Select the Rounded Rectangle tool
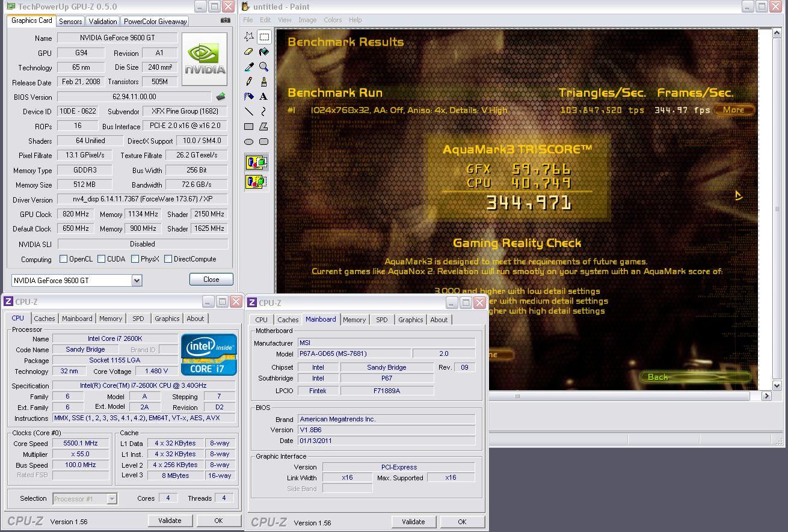The height and width of the screenshot is (532, 788). point(264,141)
